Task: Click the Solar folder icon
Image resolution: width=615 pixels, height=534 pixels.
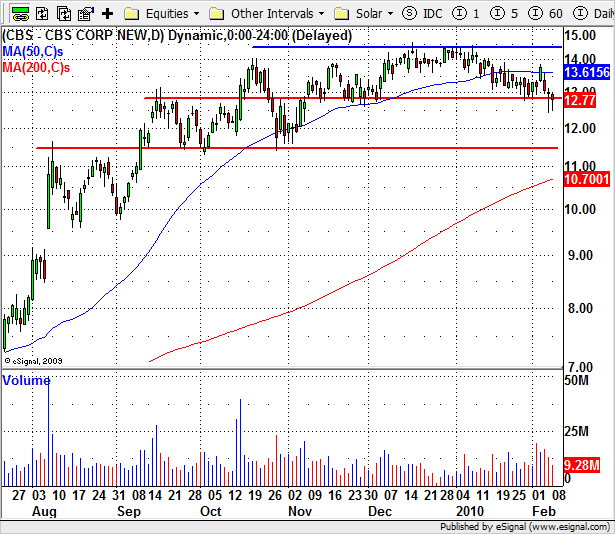Action: [341, 14]
